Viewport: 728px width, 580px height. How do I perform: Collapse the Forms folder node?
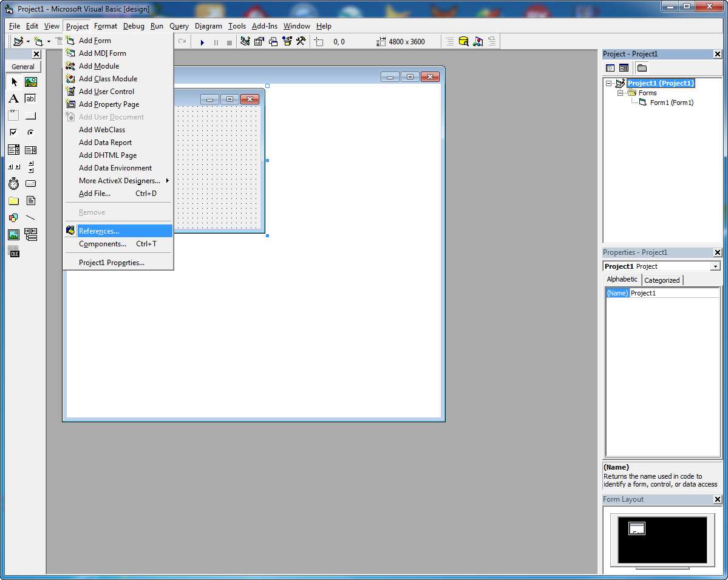pyautogui.click(x=620, y=93)
